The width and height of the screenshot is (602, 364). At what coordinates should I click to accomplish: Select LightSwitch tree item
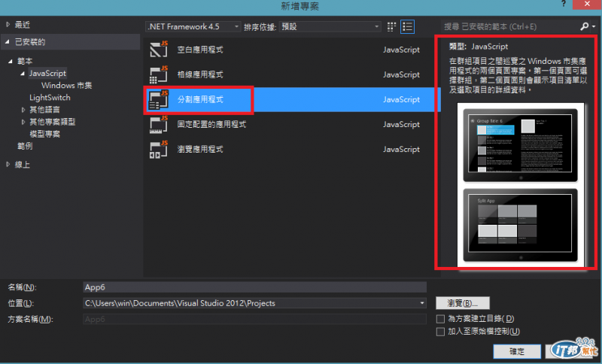[x=50, y=98]
